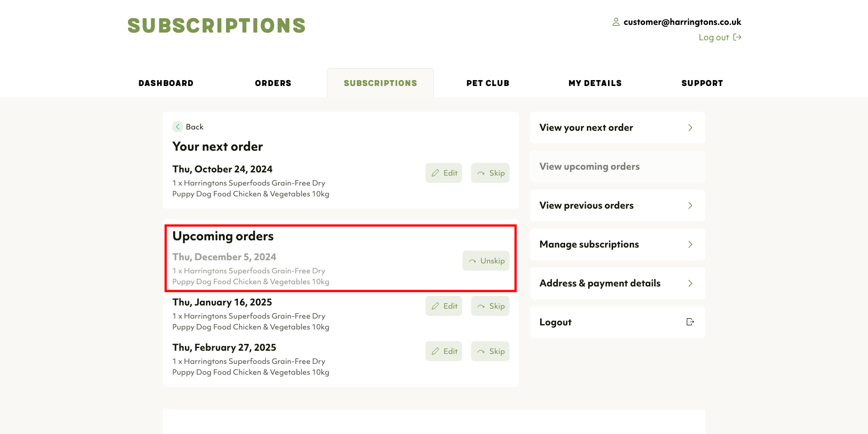Image resolution: width=868 pixels, height=434 pixels.
Task: Switch to the Orders tab
Action: tap(273, 83)
